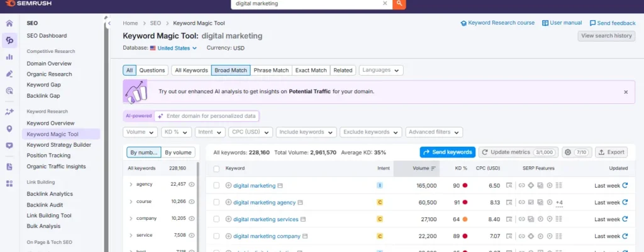Click View search history button
Viewport: 644px width, 252px height.
606,36
